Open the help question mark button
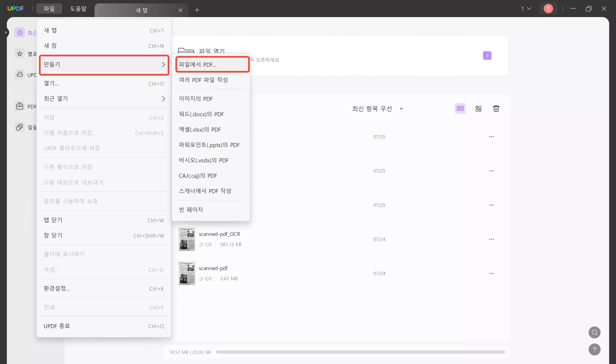The height and width of the screenshot is (364, 616). coord(594,349)
